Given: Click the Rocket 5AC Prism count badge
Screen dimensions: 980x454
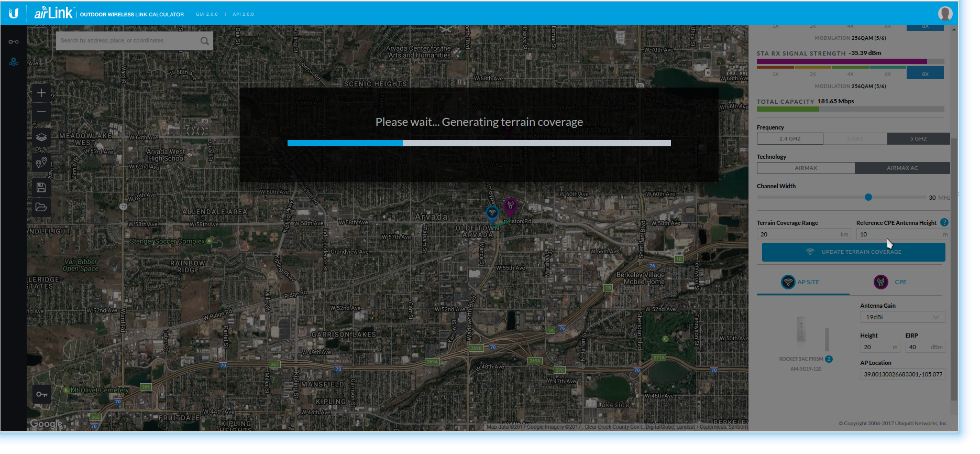Looking at the screenshot, I should pos(829,359).
